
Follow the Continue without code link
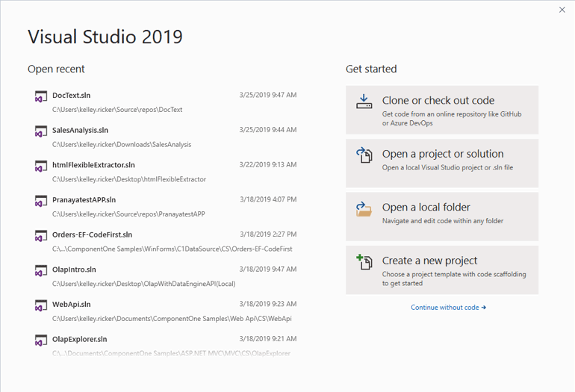click(448, 308)
